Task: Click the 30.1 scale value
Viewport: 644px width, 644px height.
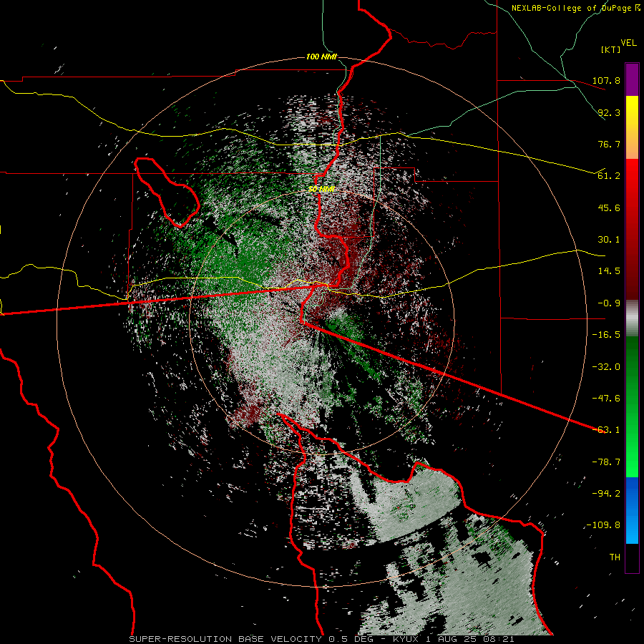Action: (x=609, y=240)
